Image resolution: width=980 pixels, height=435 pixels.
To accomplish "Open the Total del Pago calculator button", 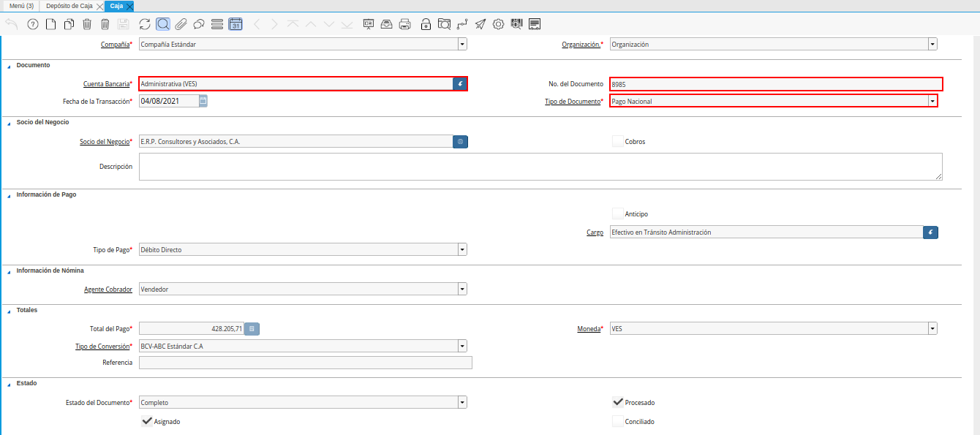I will (252, 329).
